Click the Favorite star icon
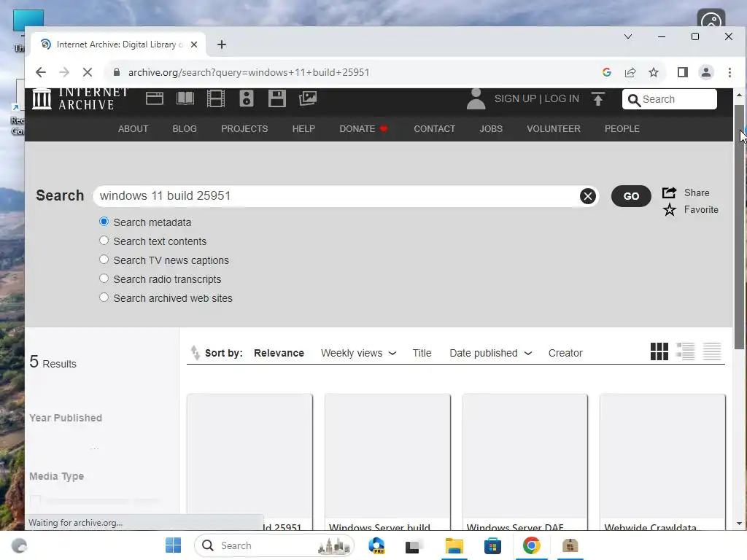This screenshot has width=747, height=560. click(670, 209)
